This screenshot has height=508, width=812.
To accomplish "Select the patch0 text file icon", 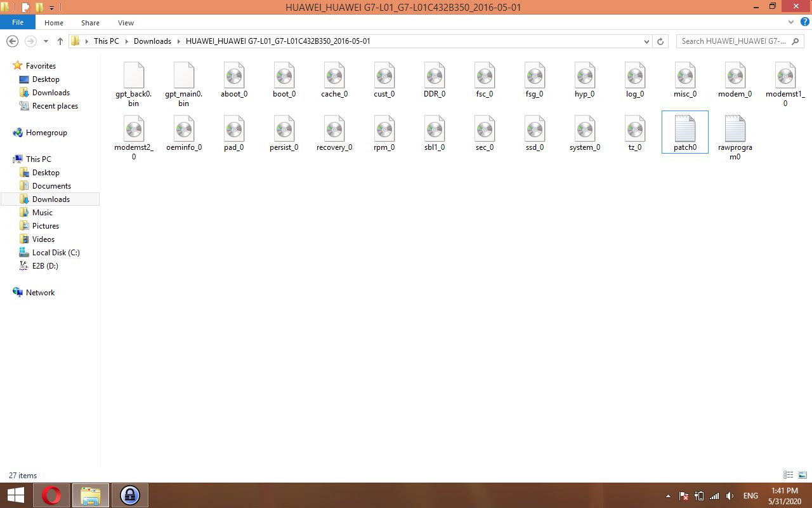I will (x=685, y=128).
